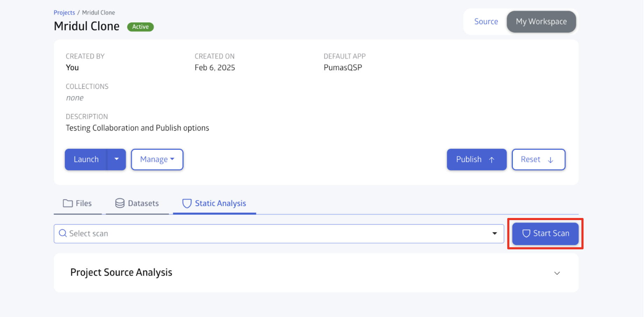
Task: Select the My Workspace view
Action: click(x=541, y=21)
